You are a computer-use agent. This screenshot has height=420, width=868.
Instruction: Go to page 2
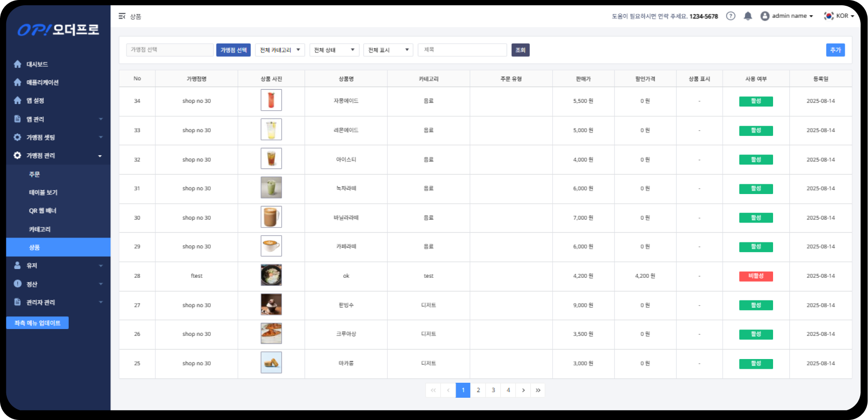478,390
